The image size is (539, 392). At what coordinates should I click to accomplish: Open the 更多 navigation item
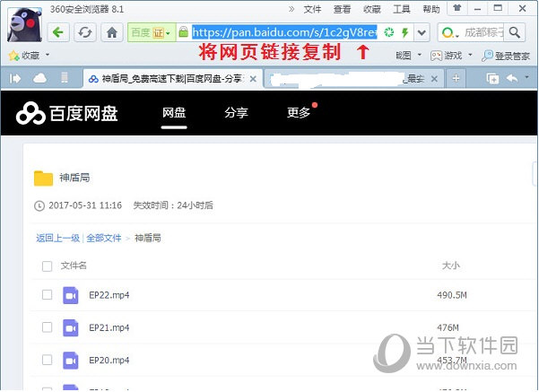299,113
